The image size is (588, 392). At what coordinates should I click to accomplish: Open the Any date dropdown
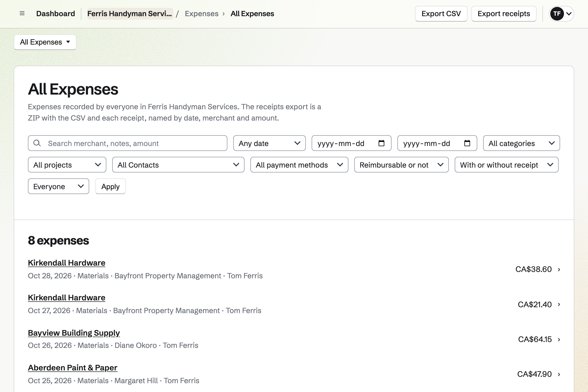[269, 143]
